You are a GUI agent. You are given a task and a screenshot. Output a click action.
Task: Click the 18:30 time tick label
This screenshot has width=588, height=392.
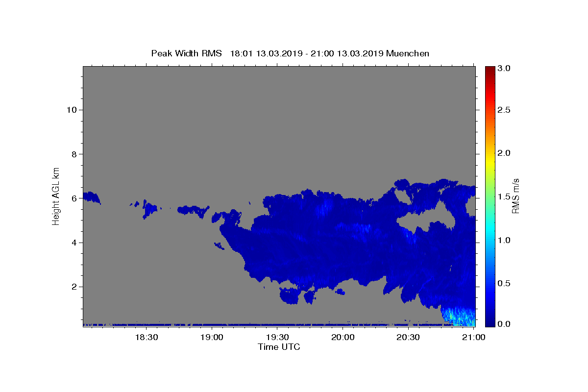click(147, 337)
